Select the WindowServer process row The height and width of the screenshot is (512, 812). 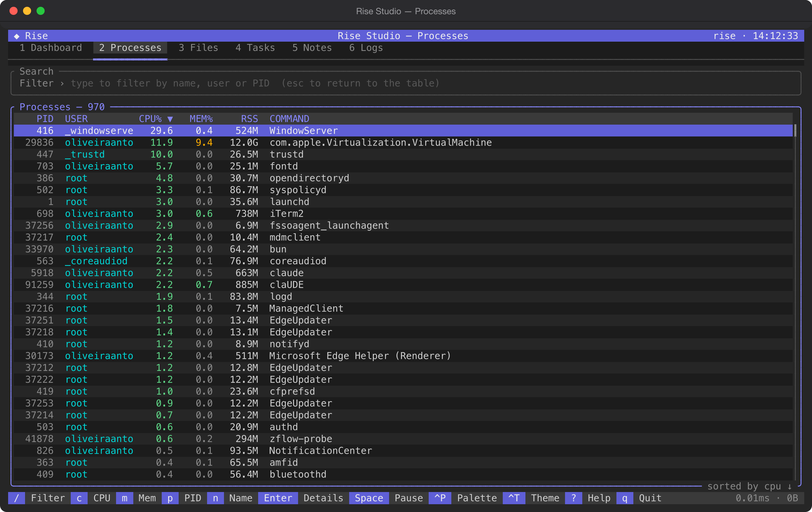(x=403, y=131)
